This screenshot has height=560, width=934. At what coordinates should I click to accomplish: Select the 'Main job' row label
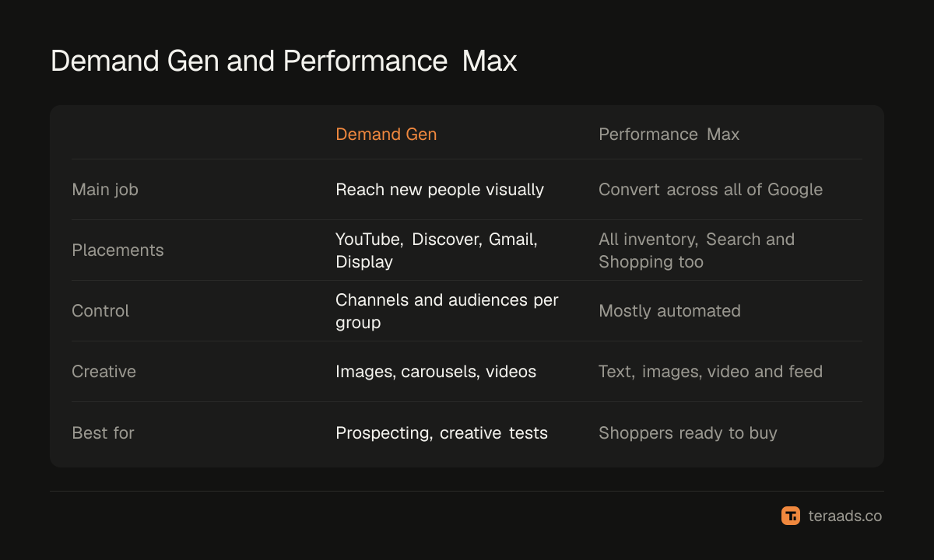click(105, 190)
